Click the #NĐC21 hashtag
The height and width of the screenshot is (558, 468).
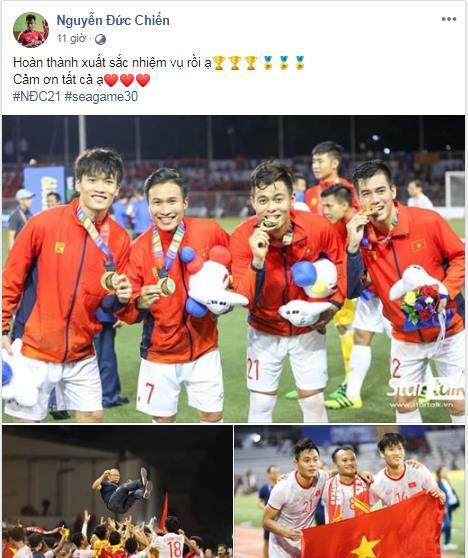[x=37, y=96]
